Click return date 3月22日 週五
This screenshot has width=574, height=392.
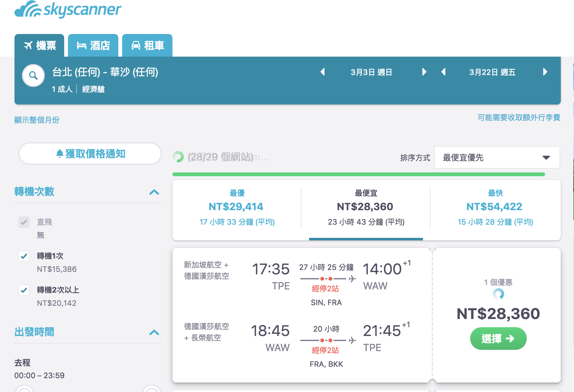click(492, 72)
